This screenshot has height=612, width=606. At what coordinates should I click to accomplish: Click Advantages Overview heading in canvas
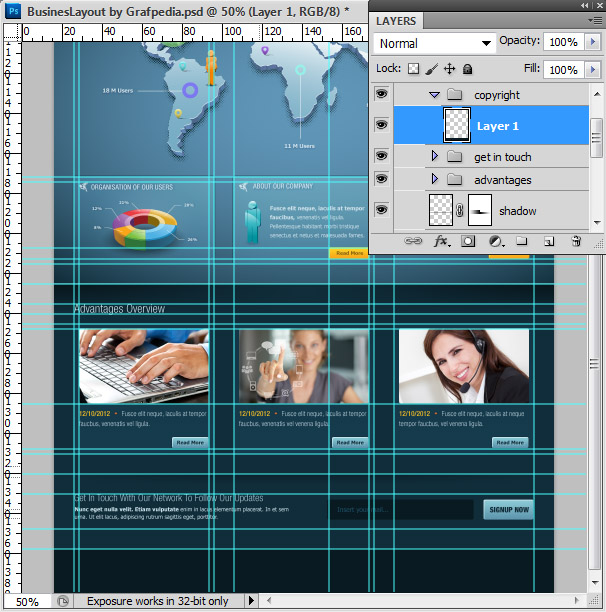tap(119, 309)
